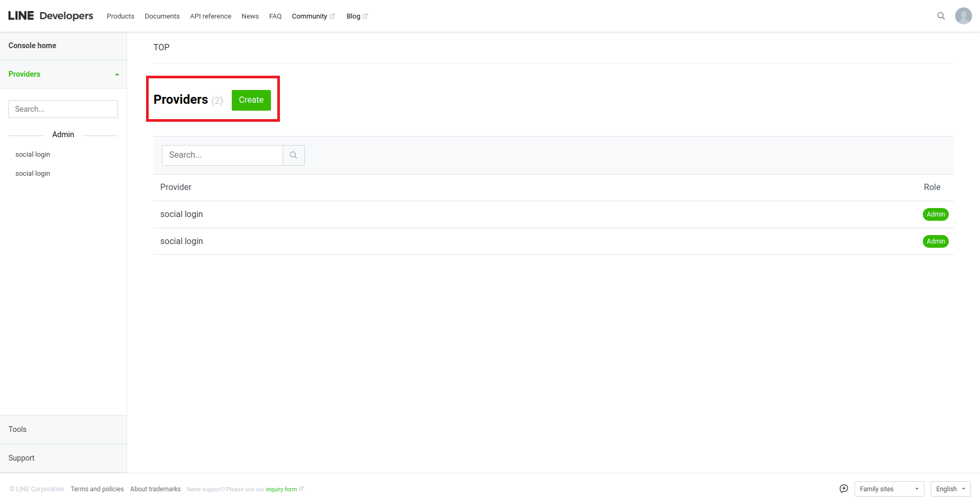Open the first social login table row

[553, 214]
